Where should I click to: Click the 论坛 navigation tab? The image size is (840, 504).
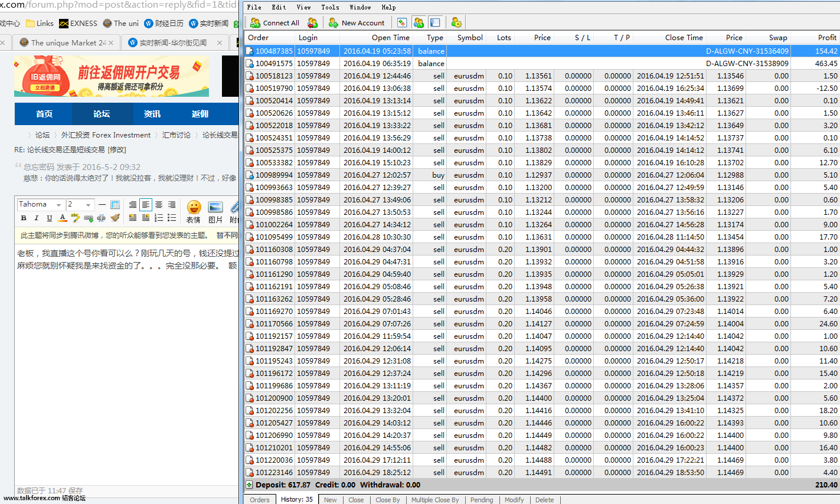click(102, 114)
